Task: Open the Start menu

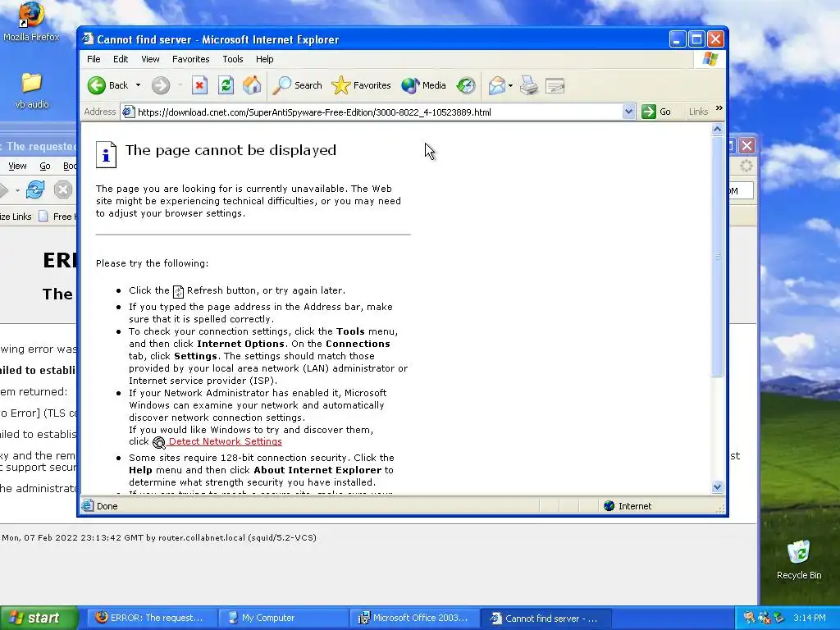Action: click(39, 618)
